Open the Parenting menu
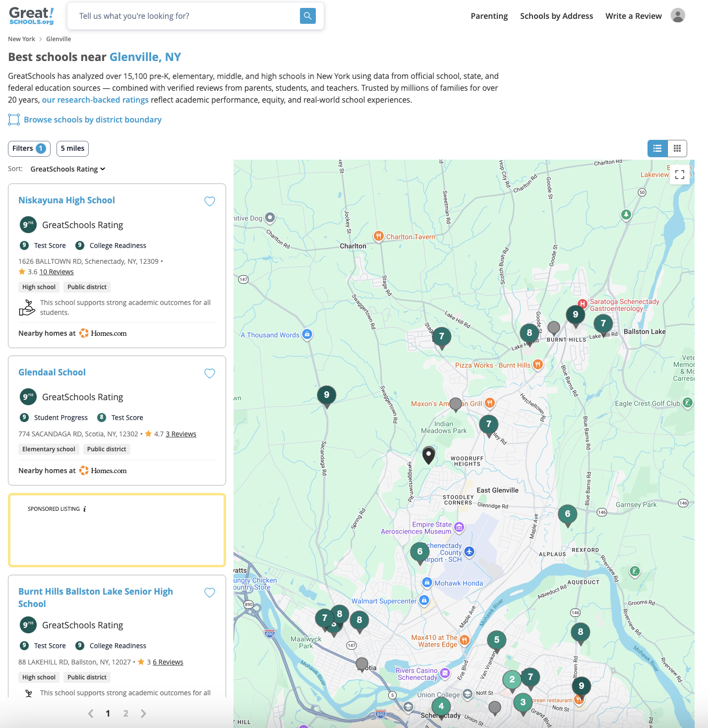 (489, 16)
